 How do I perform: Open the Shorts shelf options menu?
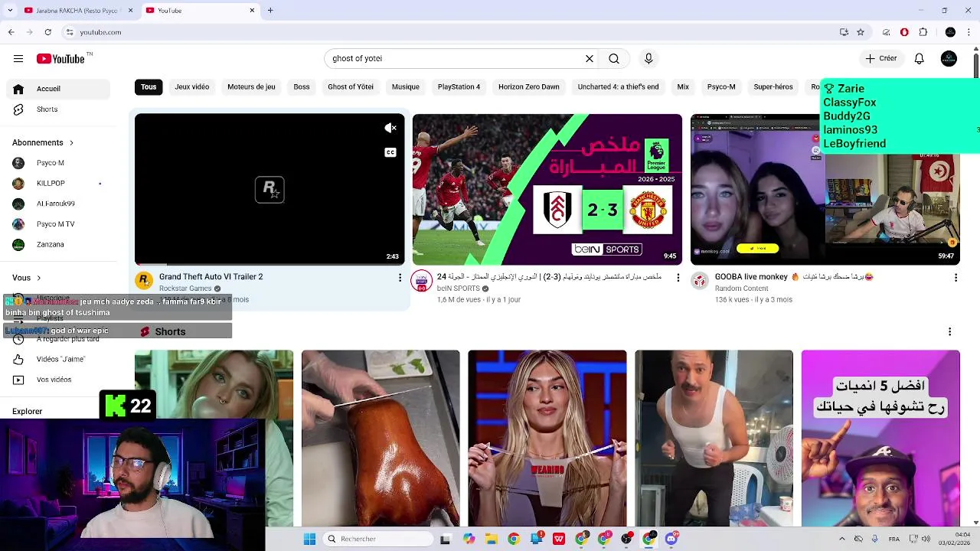click(950, 331)
